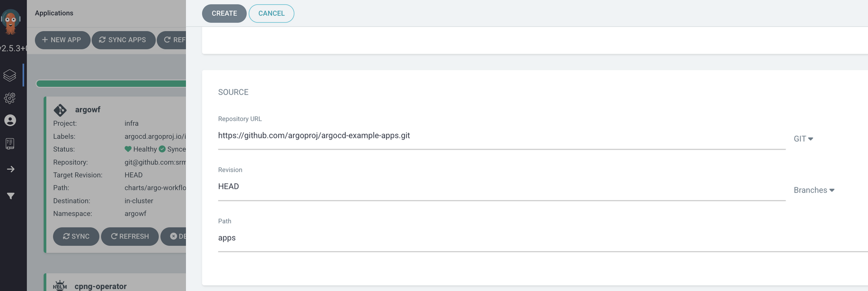The image size is (868, 291).
Task: Open User Info person icon in sidebar
Action: coord(10,120)
